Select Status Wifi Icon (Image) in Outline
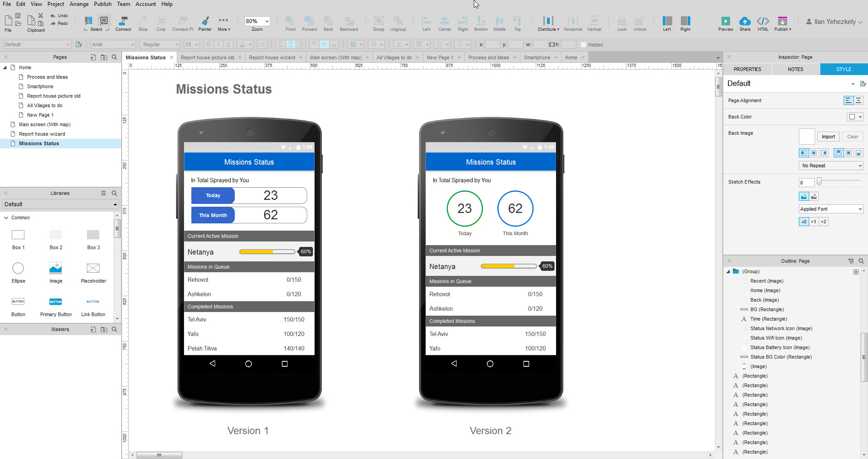This screenshot has height=459, width=868. pos(776,338)
